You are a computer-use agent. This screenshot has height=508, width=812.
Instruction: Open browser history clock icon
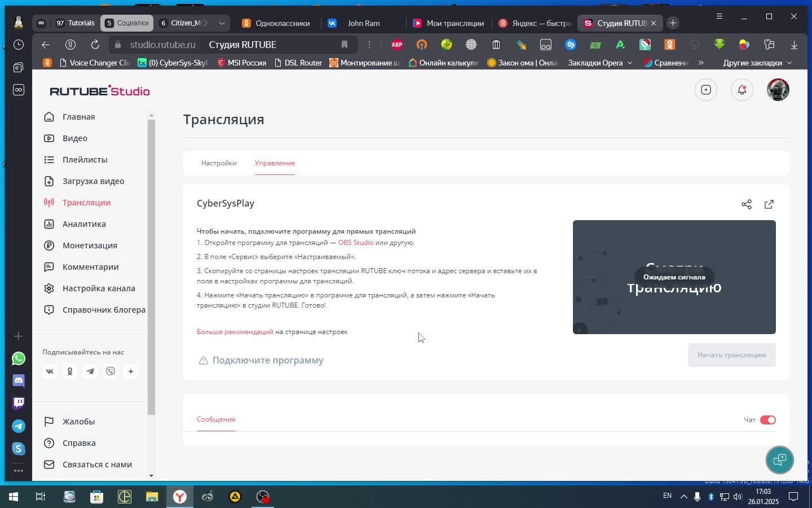pos(19,45)
